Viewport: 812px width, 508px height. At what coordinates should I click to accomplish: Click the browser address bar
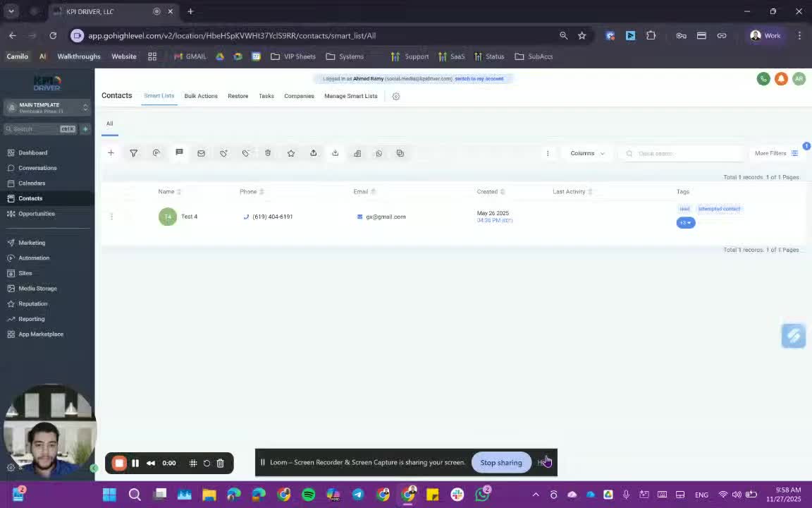click(x=316, y=36)
